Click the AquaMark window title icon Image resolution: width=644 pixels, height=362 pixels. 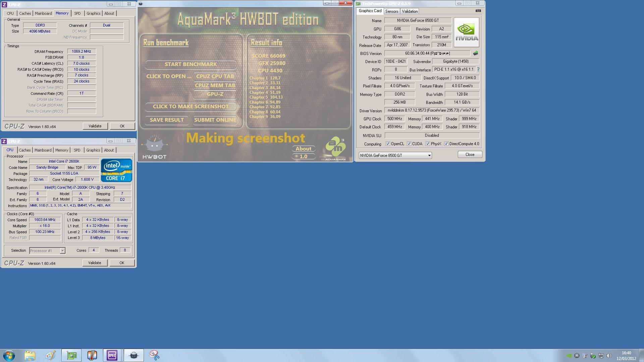pos(141,4)
